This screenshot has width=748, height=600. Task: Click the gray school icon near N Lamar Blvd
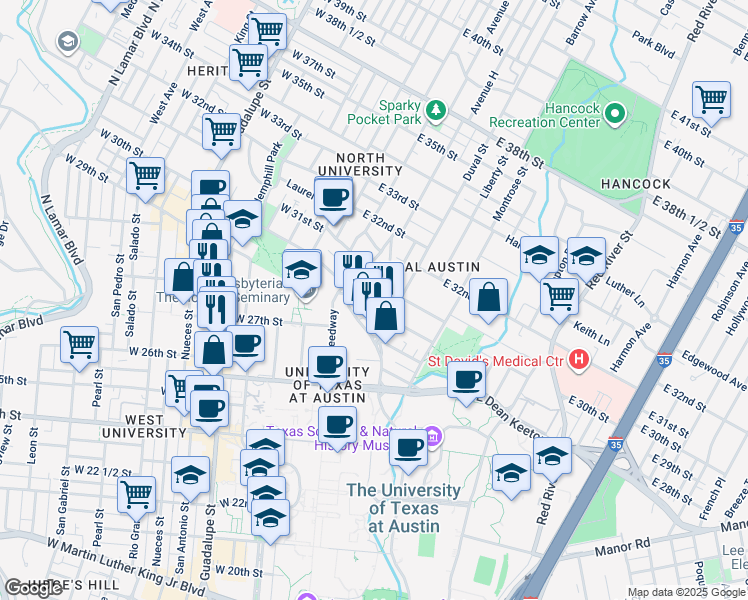[x=68, y=42]
